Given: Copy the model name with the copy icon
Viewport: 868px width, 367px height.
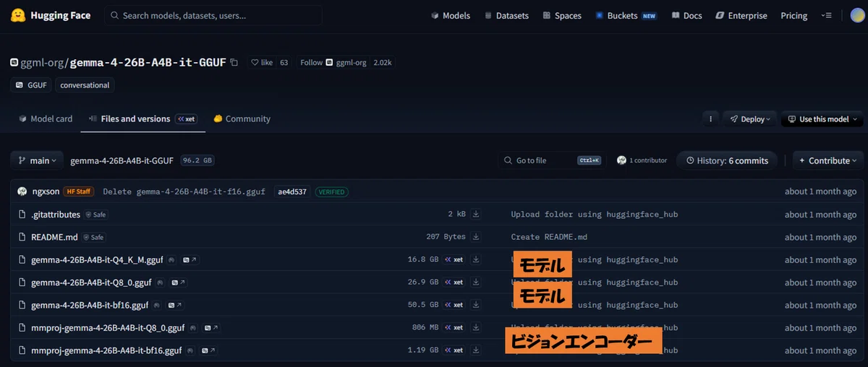Looking at the screenshot, I should pyautogui.click(x=234, y=63).
